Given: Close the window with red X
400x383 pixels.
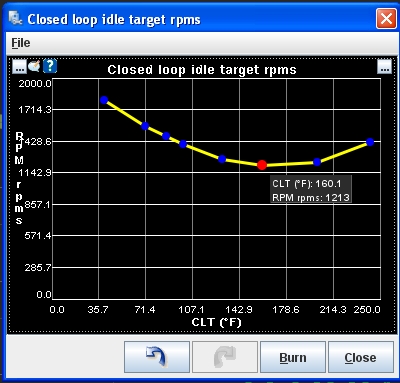Looking at the screenshot, I should click(x=386, y=19).
